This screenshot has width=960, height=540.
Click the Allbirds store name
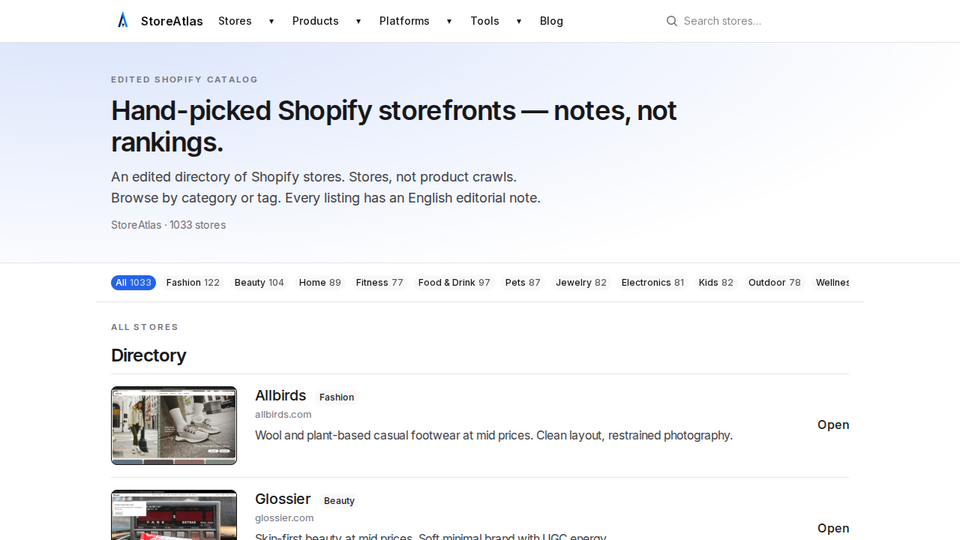click(x=280, y=396)
